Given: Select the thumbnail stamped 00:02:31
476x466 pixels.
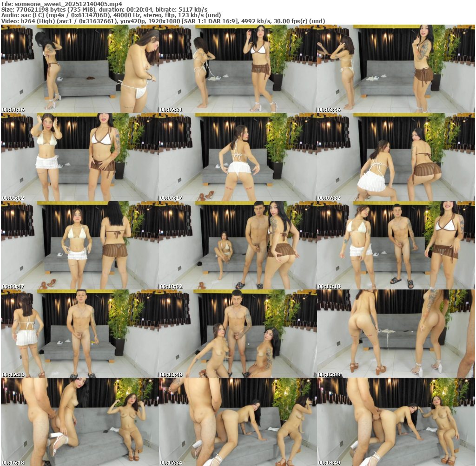Looking at the screenshot, I should (238, 69).
